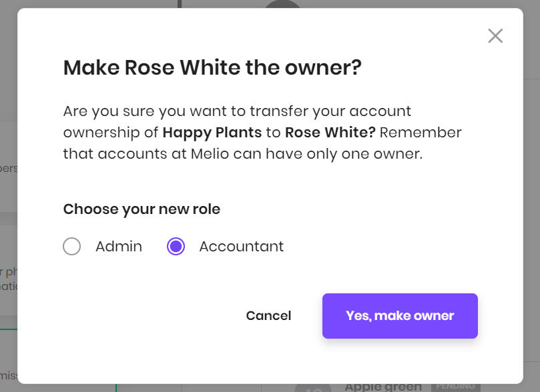540x392 pixels.
Task: Click the cut-off 'miss' text at bottom-left
Action: click(x=9, y=375)
